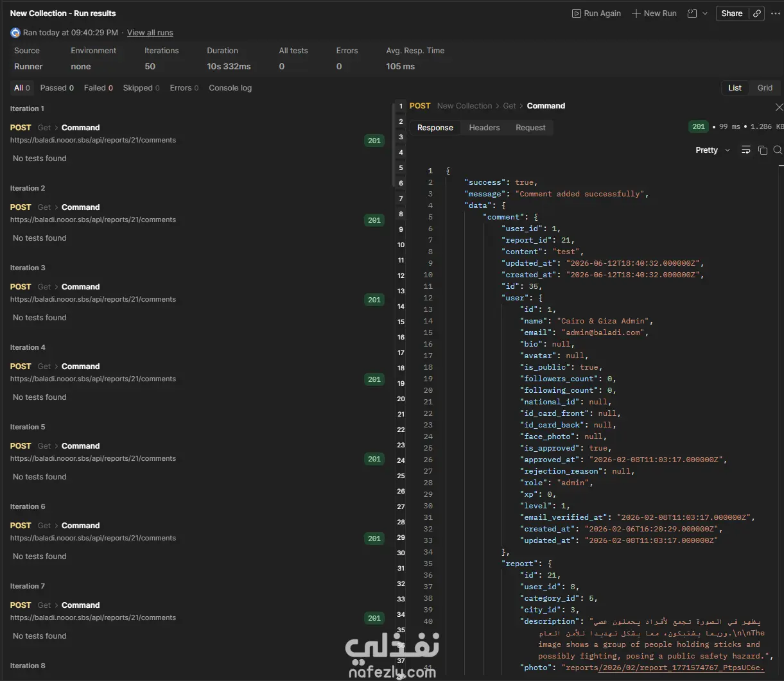
Task: Open the Pretty format dropdown
Action: click(x=713, y=150)
